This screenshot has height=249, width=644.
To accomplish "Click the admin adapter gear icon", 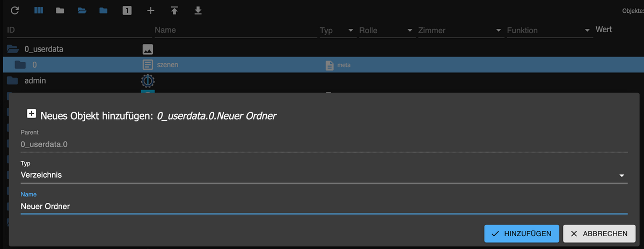I will [148, 80].
